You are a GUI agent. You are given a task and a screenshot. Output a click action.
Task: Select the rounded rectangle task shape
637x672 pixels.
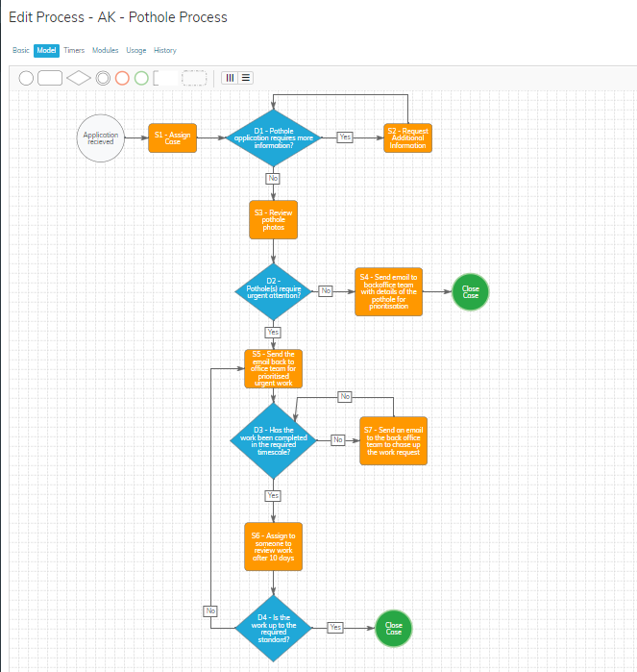click(50, 78)
